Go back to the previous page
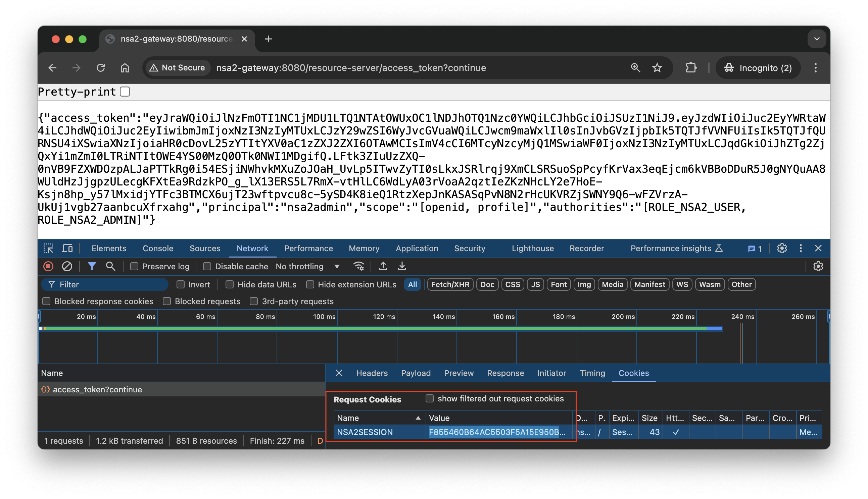Viewport: 868px width, 499px height. pos(52,68)
